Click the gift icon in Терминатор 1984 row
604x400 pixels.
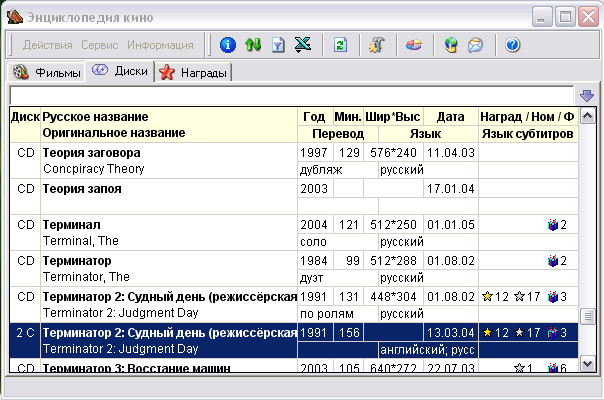553,261
